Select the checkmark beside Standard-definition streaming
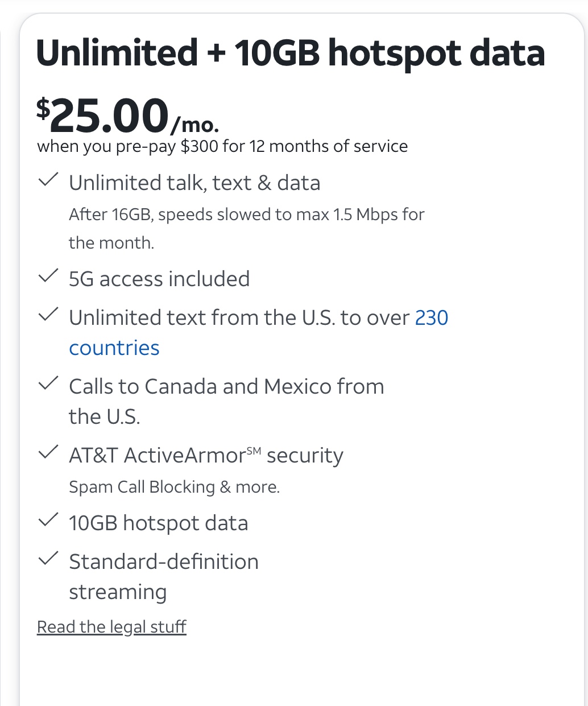The width and height of the screenshot is (588, 706). 48,559
